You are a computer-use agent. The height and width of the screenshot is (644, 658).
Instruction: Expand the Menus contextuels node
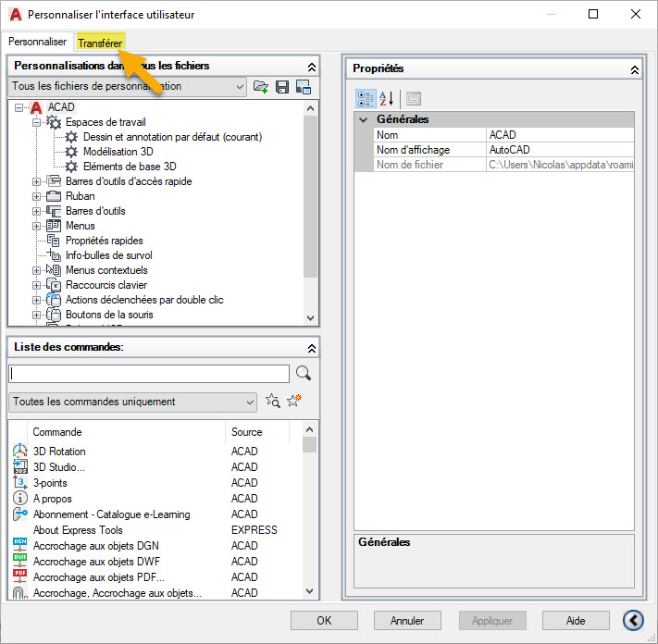coord(36,270)
